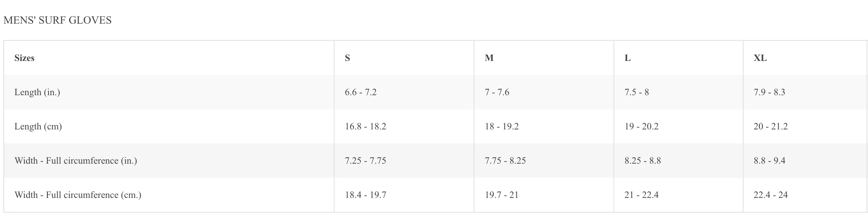Click the 7.75 - 8.25 cell
This screenshot has width=868, height=215.
[x=544, y=161]
